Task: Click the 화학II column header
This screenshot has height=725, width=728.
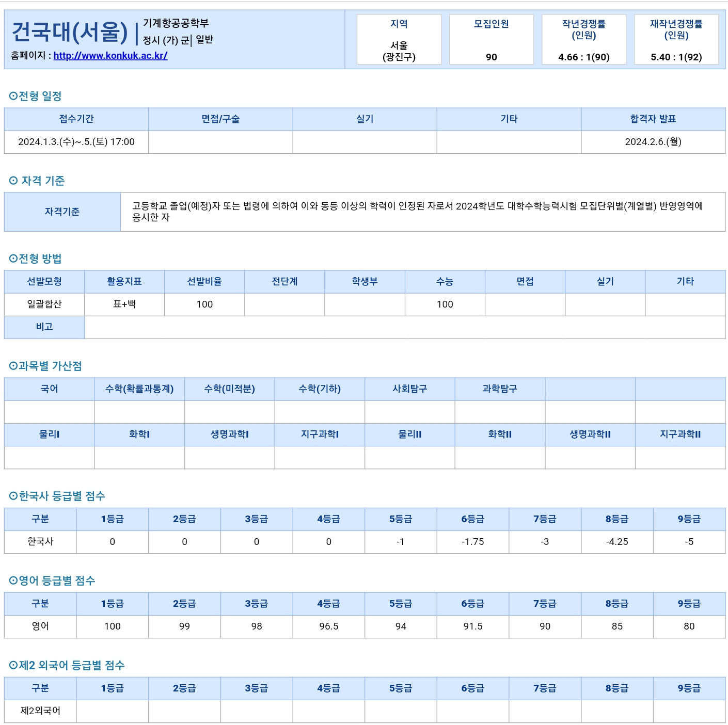Action: point(500,434)
